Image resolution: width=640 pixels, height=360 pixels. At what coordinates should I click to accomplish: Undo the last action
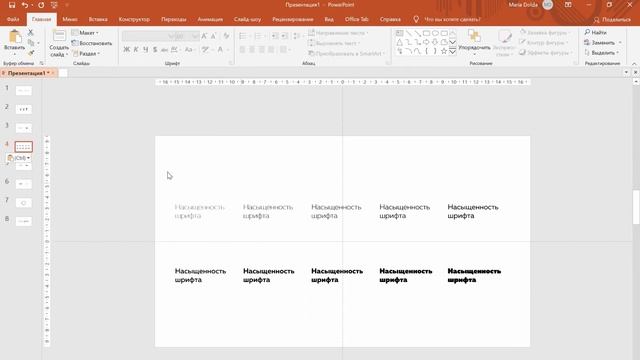pyautogui.click(x=25, y=5)
